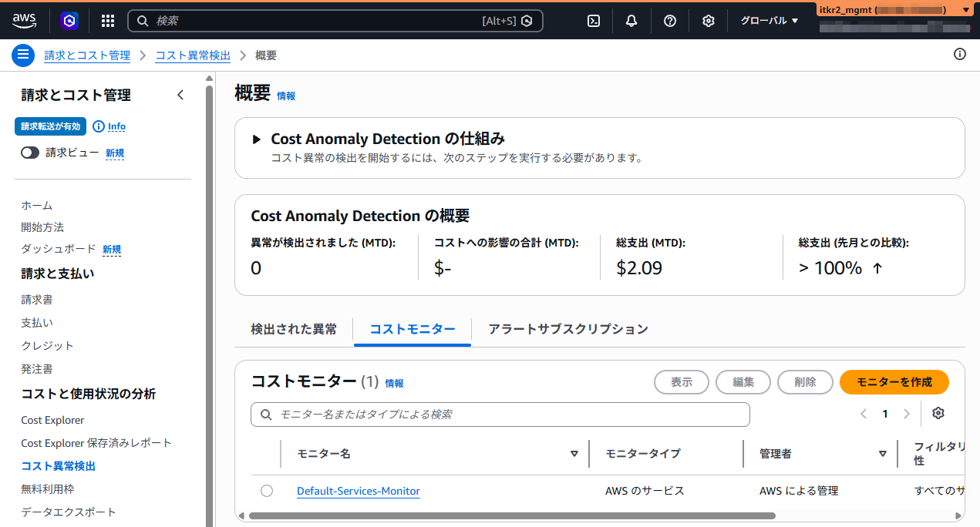The height and width of the screenshot is (527, 980).
Task: Click the > 100% spend comparison value
Action: 840,268
